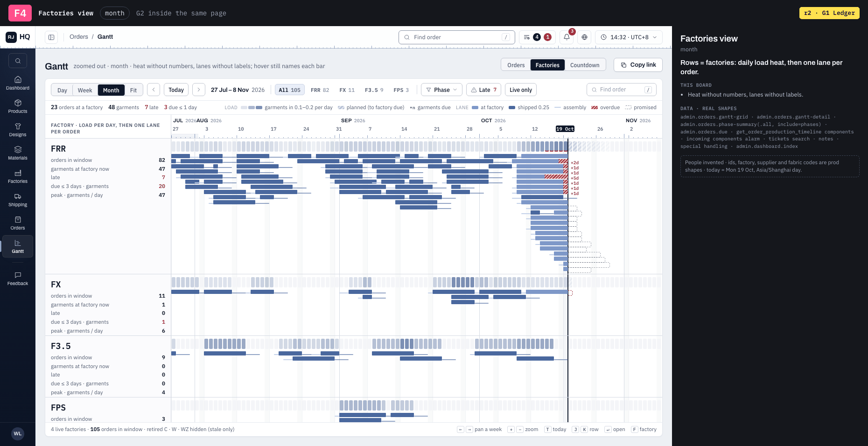Switch to Day zoom

[62, 90]
